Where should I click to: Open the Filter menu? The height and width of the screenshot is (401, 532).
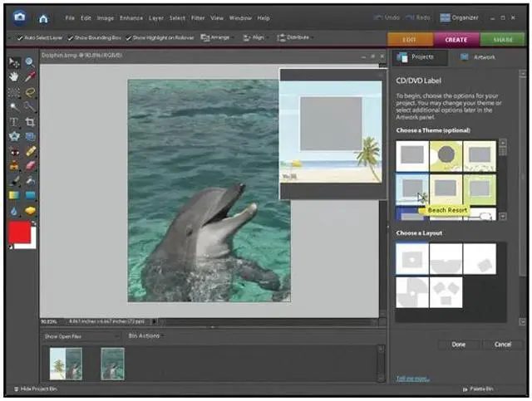click(198, 18)
